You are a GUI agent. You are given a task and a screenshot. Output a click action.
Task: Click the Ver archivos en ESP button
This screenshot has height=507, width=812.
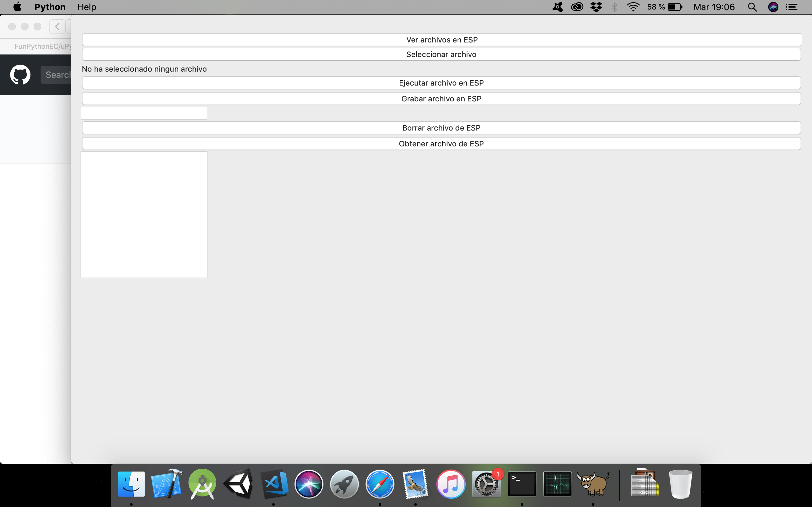pos(442,40)
